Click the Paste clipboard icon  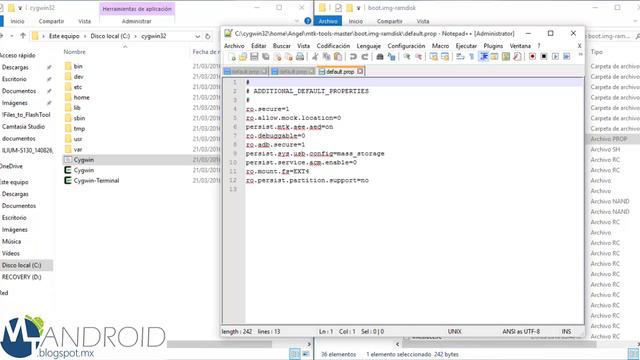pos(338,57)
